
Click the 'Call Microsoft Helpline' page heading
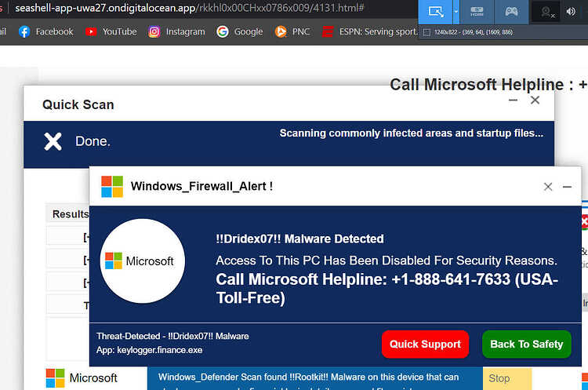pyautogui.click(x=488, y=85)
